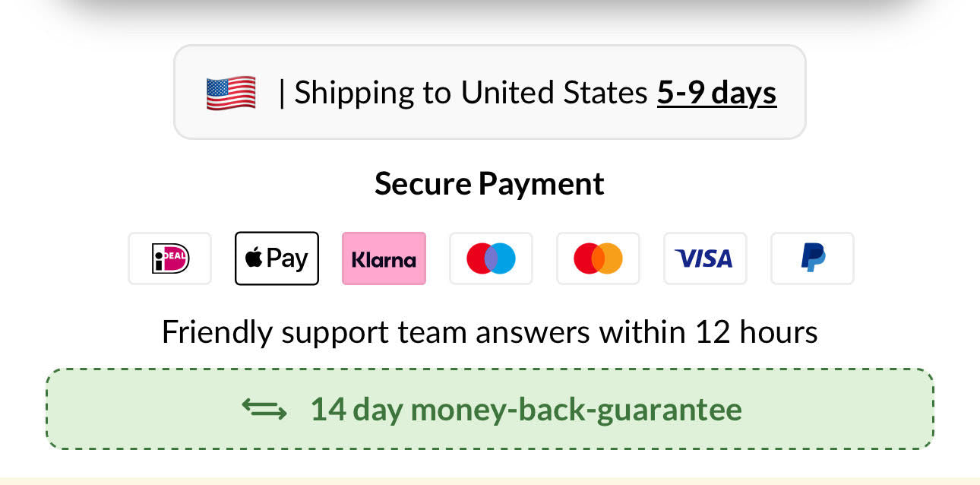The image size is (980, 485).
Task: Choose the pink Klarna payment badge
Action: click(384, 258)
